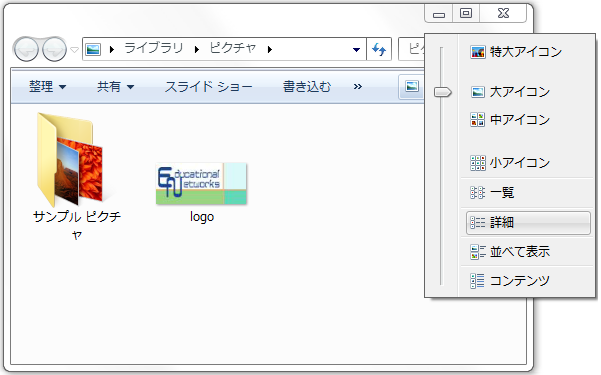
Task: Choose the 大アイコン view icon
Action: (478, 92)
